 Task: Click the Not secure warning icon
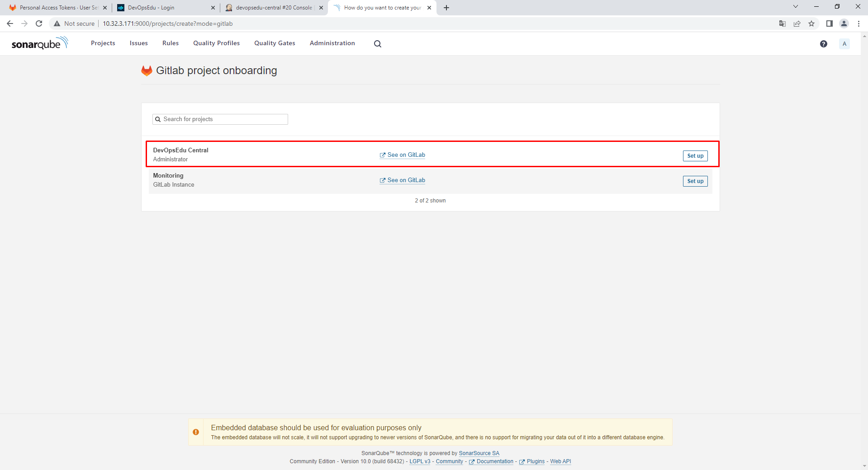[57, 23]
